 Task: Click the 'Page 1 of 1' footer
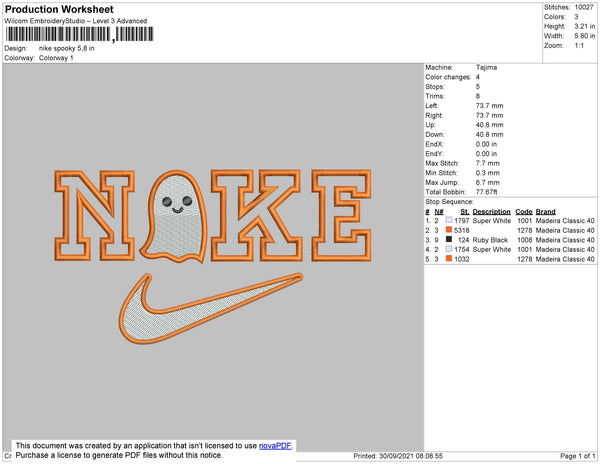click(577, 456)
